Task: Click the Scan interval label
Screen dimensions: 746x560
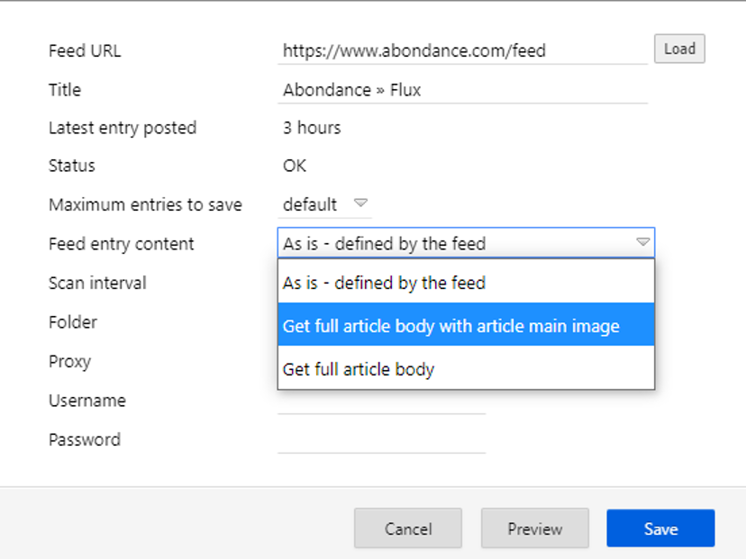Action: pyautogui.click(x=97, y=283)
